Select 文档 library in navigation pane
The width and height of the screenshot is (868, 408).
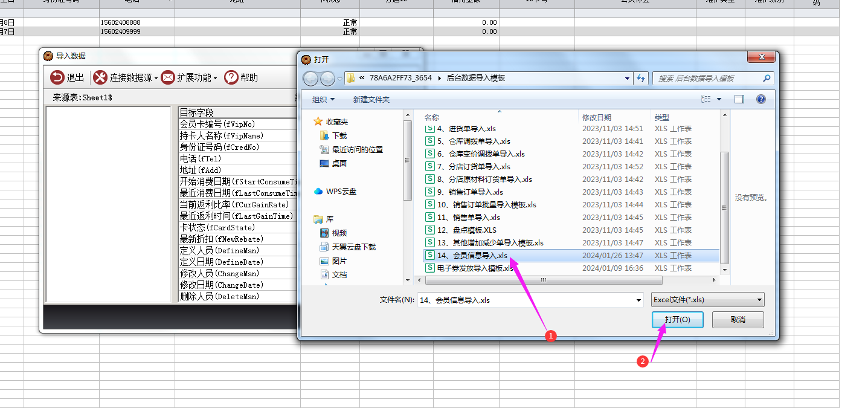point(333,274)
